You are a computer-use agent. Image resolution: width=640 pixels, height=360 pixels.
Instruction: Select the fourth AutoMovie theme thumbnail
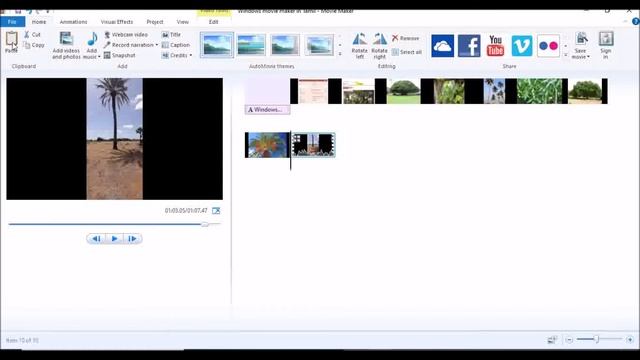319,45
